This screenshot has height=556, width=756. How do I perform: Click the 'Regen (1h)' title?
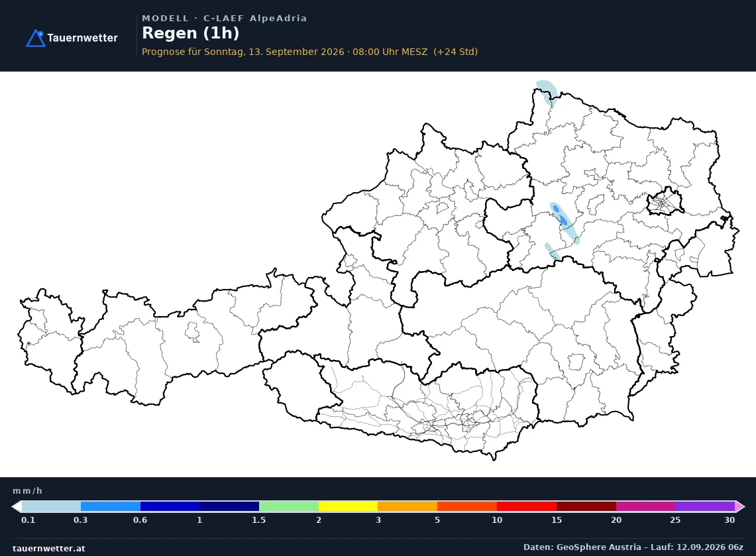[x=190, y=33]
